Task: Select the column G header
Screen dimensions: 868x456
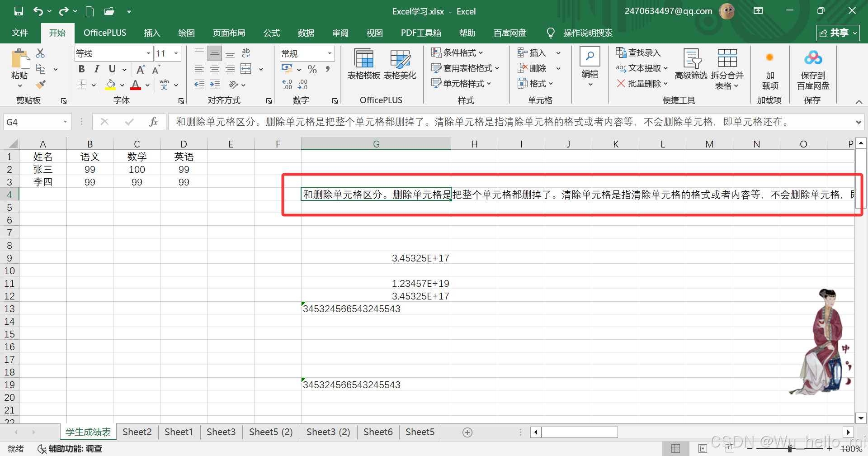Action: tap(376, 144)
